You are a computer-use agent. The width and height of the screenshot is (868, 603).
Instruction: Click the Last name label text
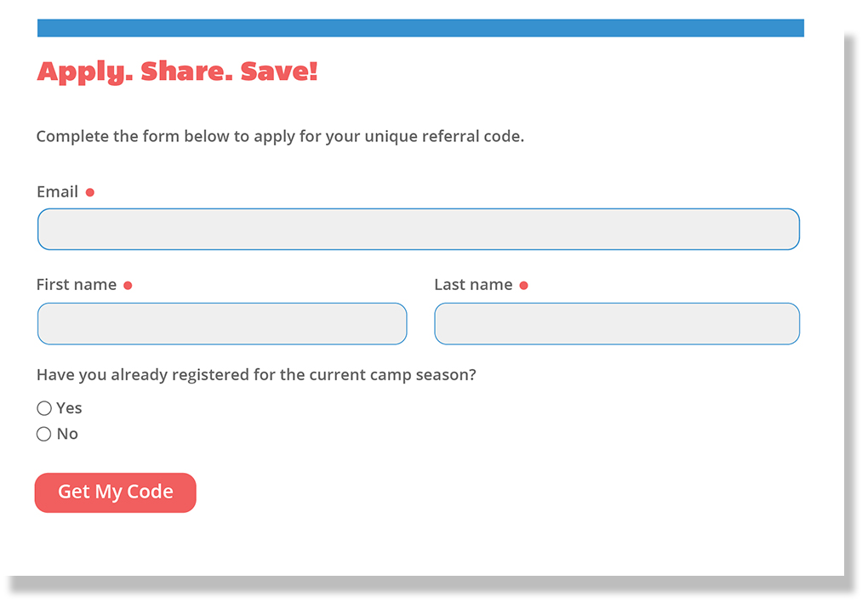coord(473,285)
